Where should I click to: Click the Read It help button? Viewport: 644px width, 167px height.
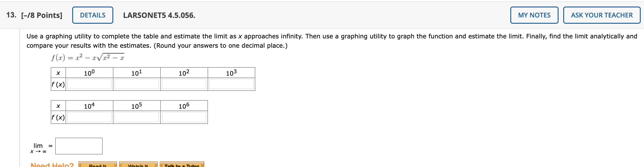tap(98, 165)
